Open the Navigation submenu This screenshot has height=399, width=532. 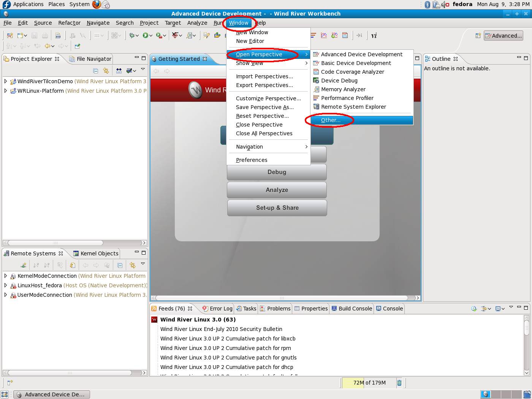click(x=269, y=147)
